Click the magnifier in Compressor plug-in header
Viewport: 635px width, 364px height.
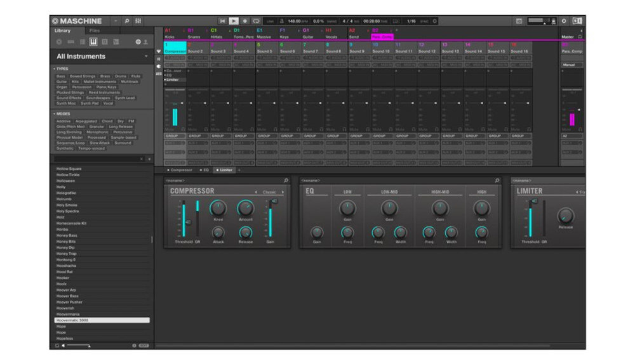click(286, 180)
